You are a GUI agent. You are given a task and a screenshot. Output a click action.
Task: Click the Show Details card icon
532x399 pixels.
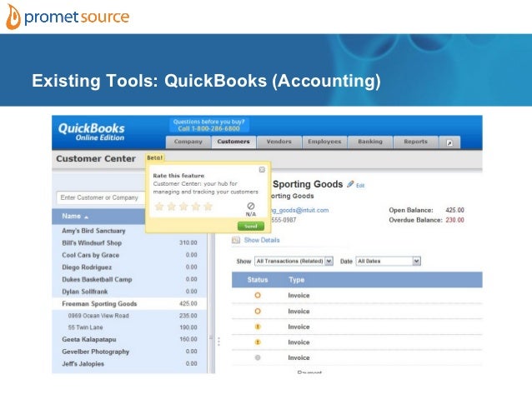(x=236, y=240)
